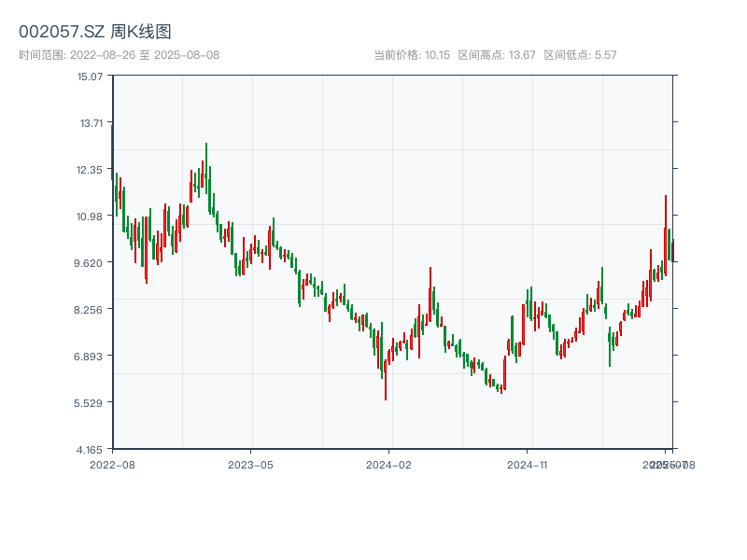Click the 2024-02 x-axis date label
Viewport: 747px width, 560px height.
388,465
